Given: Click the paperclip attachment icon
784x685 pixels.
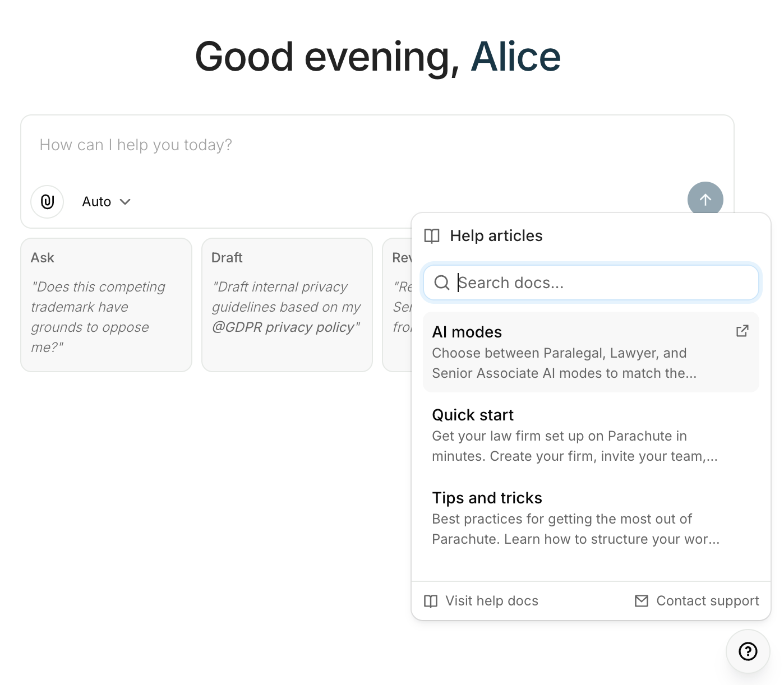Looking at the screenshot, I should coord(47,202).
